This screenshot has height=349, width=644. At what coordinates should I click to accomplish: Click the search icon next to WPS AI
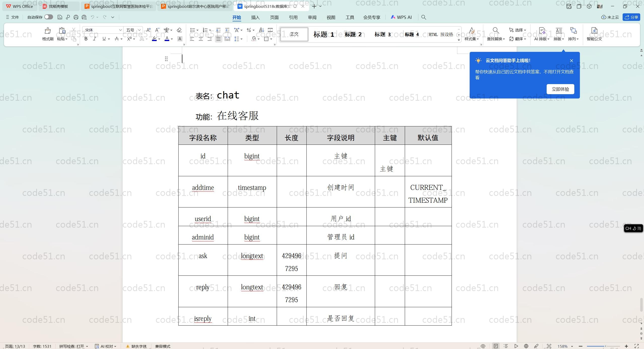pos(424,17)
